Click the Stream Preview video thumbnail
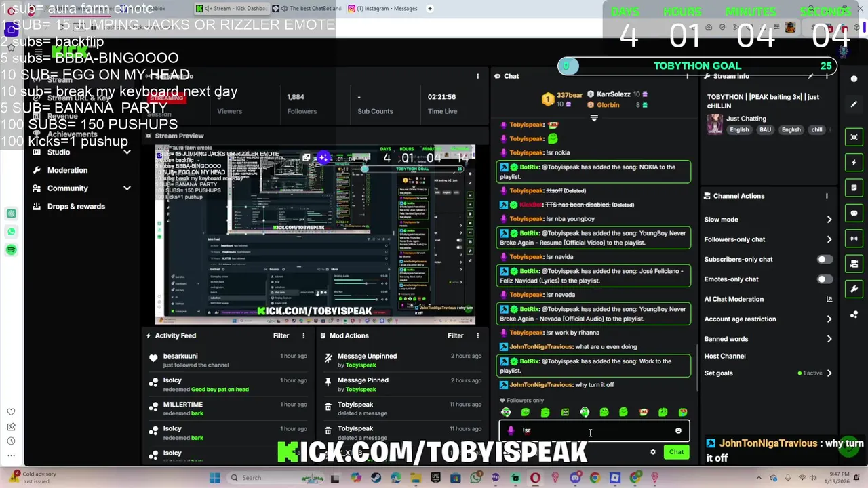The image size is (868, 488). [315, 235]
